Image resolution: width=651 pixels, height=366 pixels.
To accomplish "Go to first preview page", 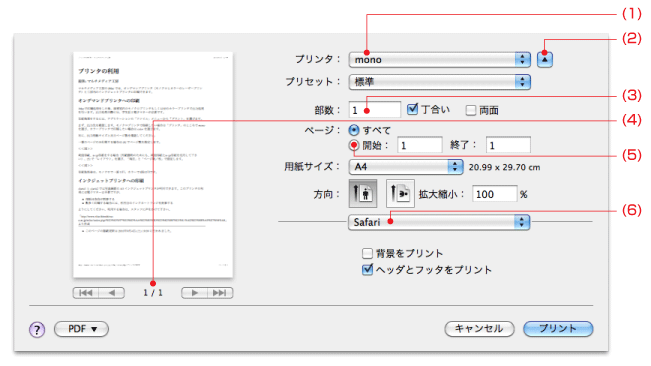I will coord(86,293).
